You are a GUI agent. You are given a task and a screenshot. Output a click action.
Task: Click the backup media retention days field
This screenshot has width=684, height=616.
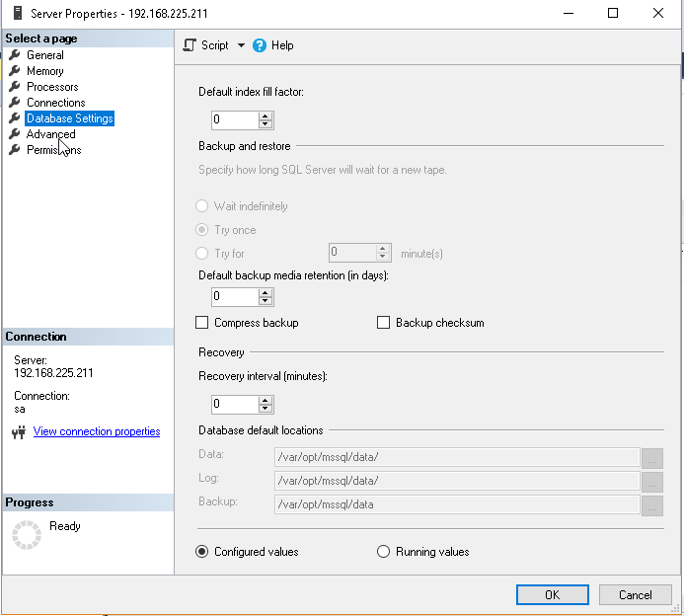click(234, 296)
